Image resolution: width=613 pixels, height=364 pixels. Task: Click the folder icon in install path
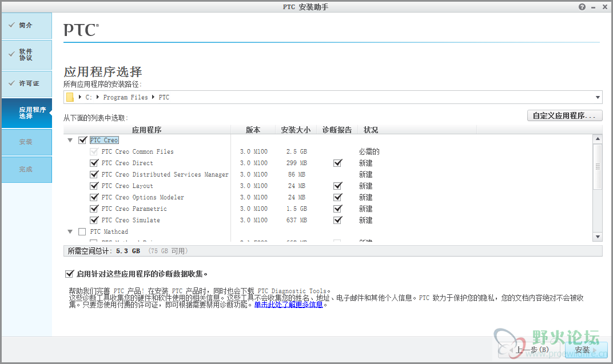[x=70, y=97]
